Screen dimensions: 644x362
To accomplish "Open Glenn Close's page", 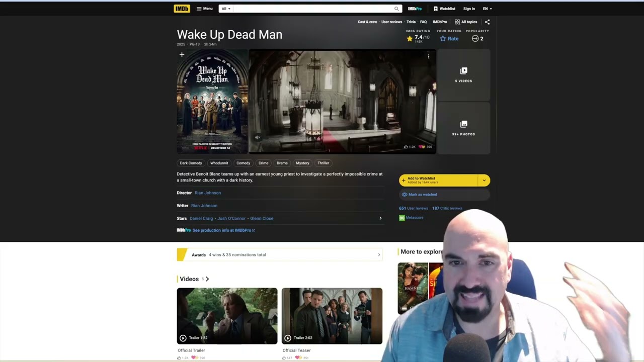I will [262, 218].
